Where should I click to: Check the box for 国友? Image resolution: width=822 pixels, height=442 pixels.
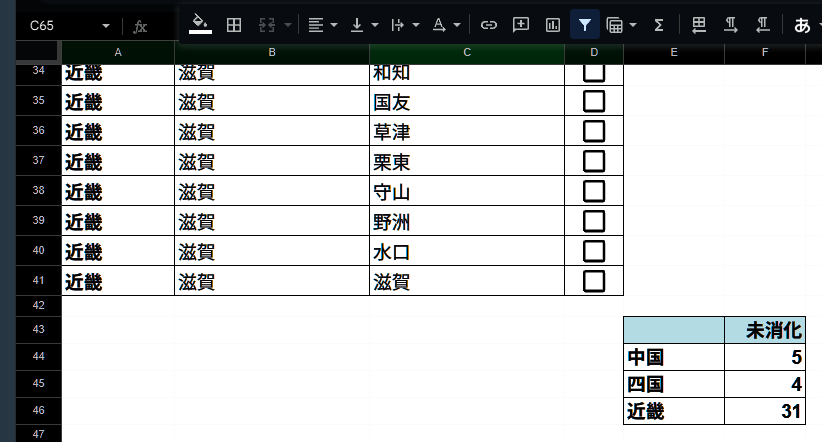(x=594, y=101)
